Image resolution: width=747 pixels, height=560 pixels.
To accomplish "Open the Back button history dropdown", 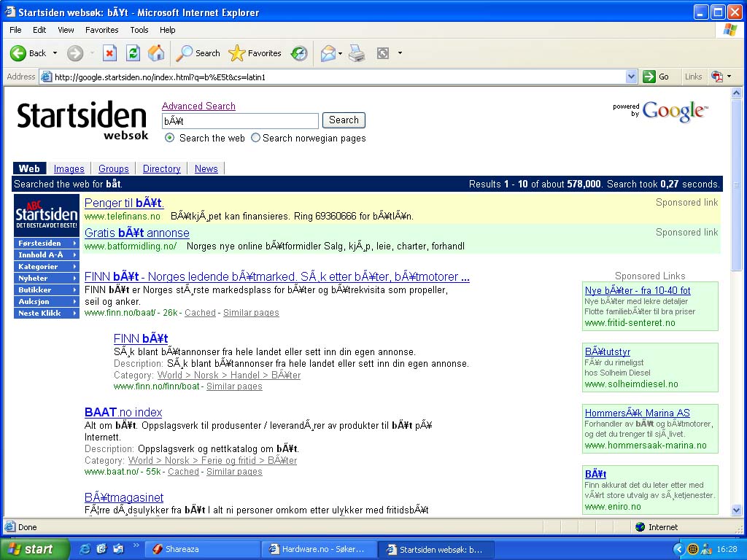I will tap(55, 53).
